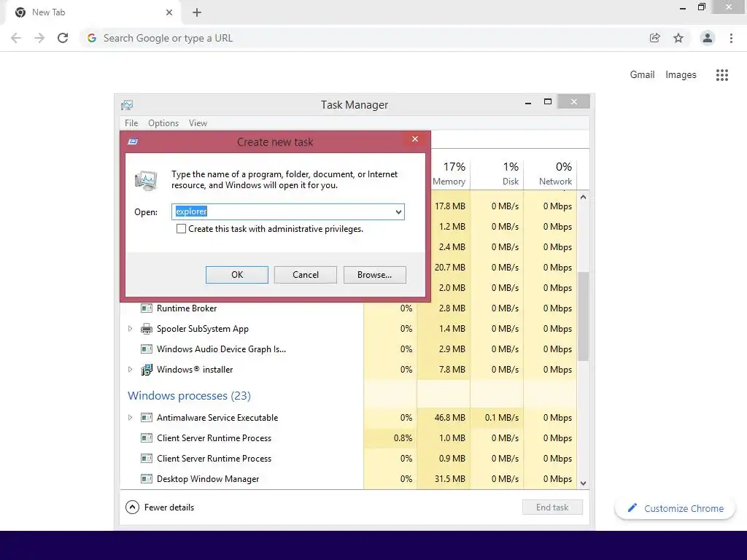Click the pencil icon in Customize Chrome
The height and width of the screenshot is (560, 747).
tap(632, 507)
